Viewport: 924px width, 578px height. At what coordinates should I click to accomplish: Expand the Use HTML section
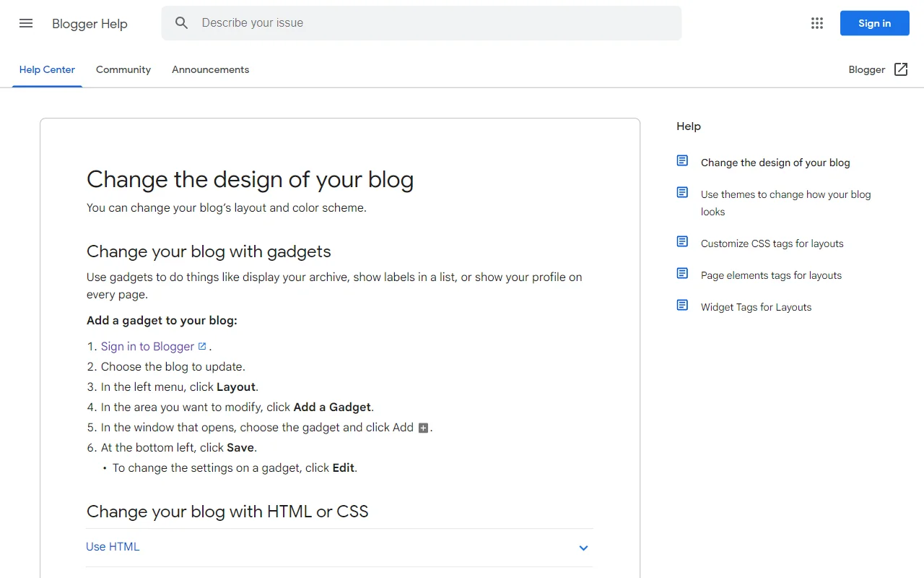339,548
